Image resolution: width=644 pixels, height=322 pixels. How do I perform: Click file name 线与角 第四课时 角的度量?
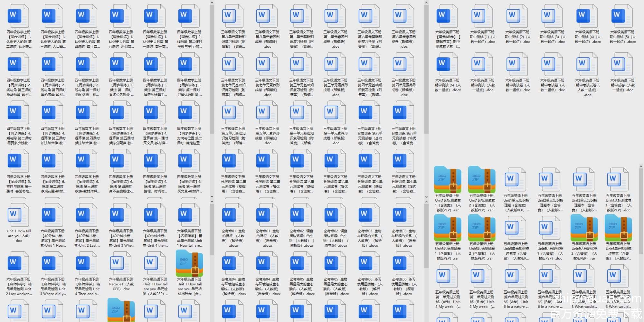pyautogui.click(x=53, y=88)
